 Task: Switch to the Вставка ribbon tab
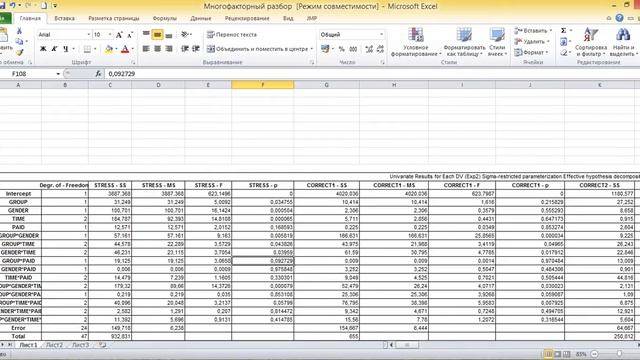(64, 18)
